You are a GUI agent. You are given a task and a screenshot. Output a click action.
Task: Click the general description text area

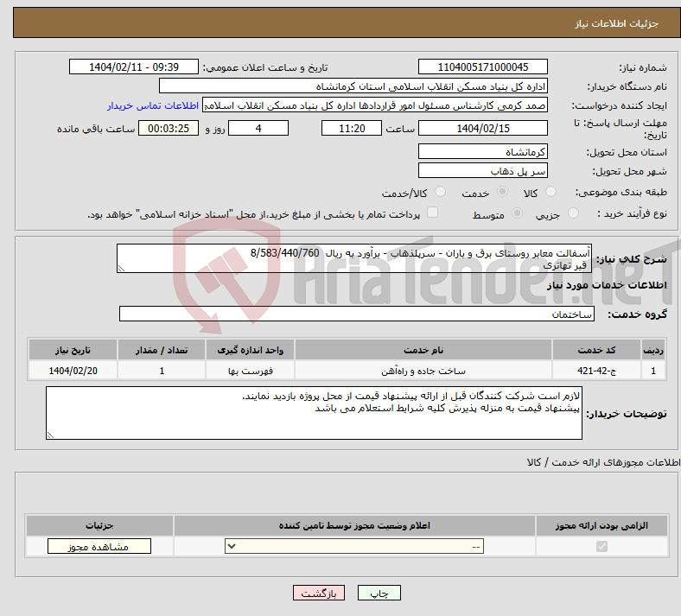(x=354, y=258)
